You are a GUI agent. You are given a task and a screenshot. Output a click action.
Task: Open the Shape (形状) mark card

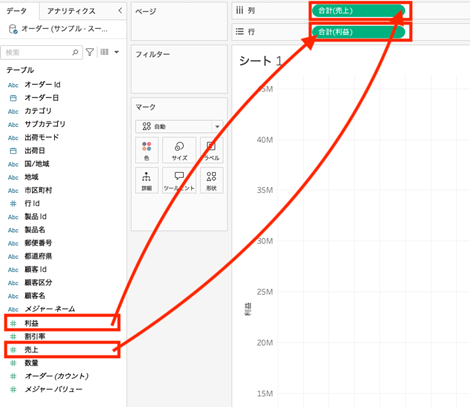[212, 180]
